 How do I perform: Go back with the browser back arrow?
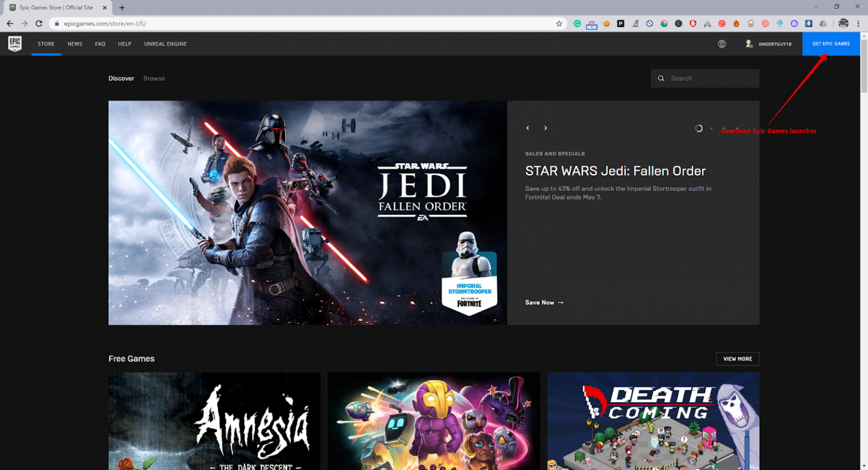(x=10, y=23)
